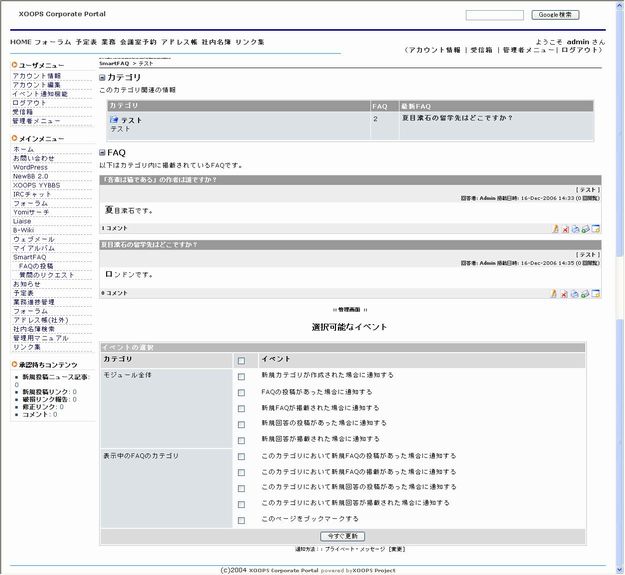The image size is (625, 575).
Task: Click the print icon for the first FAQ
Action: [x=575, y=228]
